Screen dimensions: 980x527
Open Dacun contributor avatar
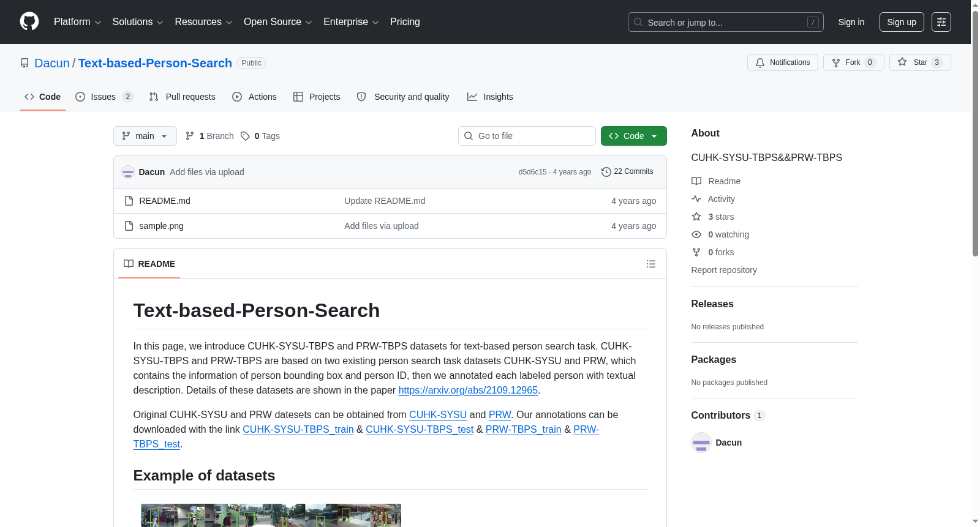tap(701, 443)
